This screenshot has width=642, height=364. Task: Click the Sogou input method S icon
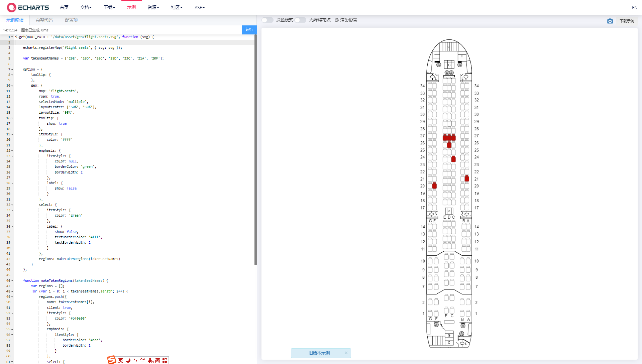[112, 360]
